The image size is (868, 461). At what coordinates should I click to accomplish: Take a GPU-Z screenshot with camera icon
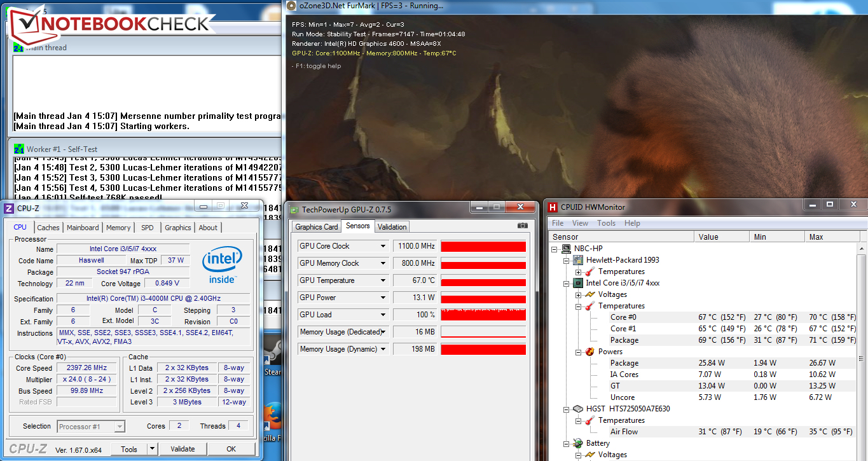523,226
